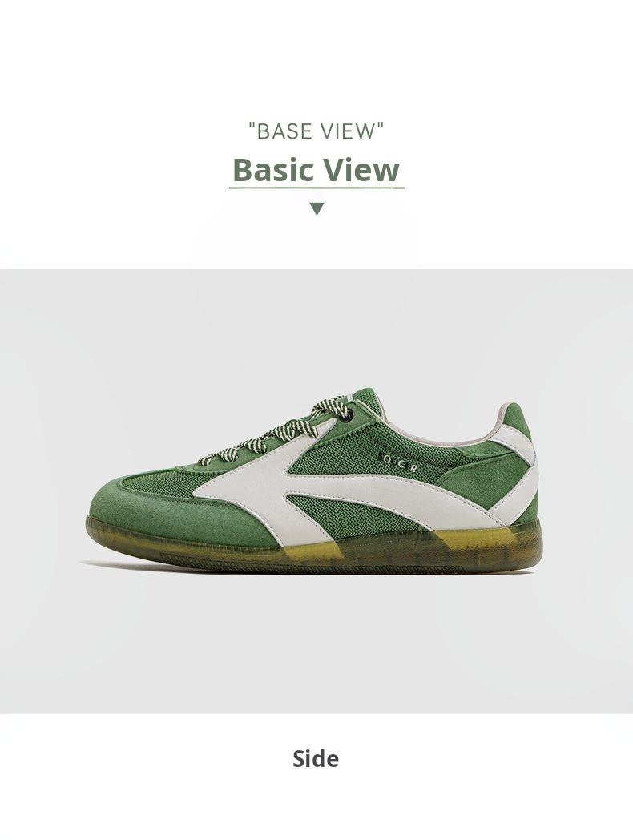This screenshot has width=633, height=840.
Task: Click the "BASE VIEW" quoted subtitle
Action: pyautogui.click(x=316, y=131)
